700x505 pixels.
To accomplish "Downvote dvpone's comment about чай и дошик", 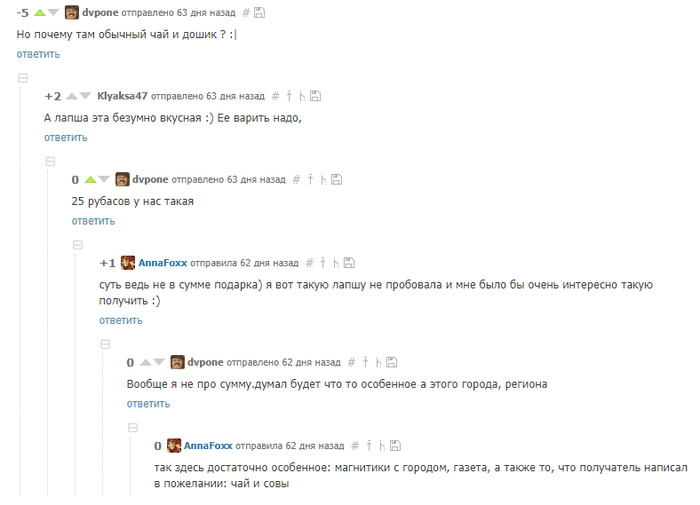I will click(x=53, y=13).
